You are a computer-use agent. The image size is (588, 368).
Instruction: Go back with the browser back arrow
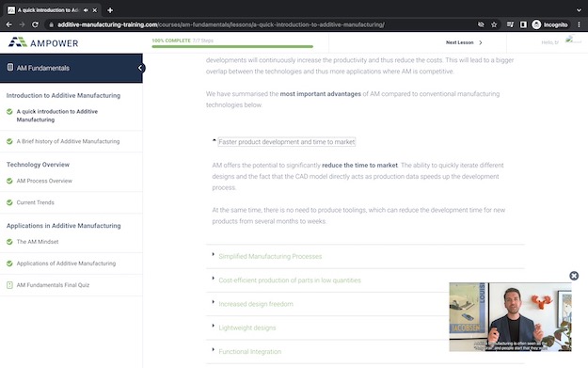(9, 24)
